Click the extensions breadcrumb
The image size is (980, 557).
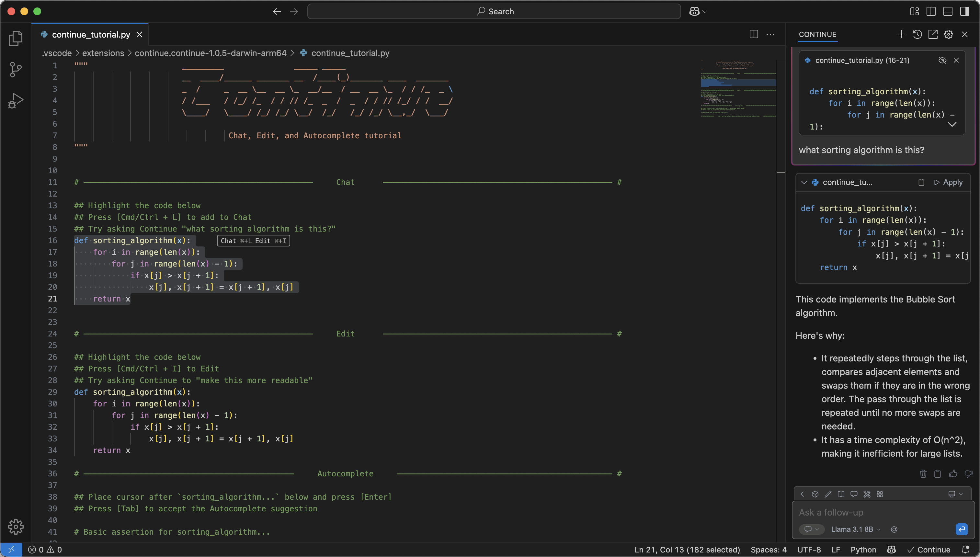pyautogui.click(x=103, y=53)
